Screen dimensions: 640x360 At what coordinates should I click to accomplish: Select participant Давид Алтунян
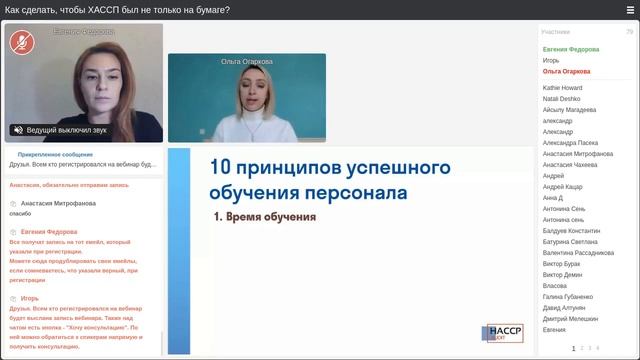(x=564, y=308)
